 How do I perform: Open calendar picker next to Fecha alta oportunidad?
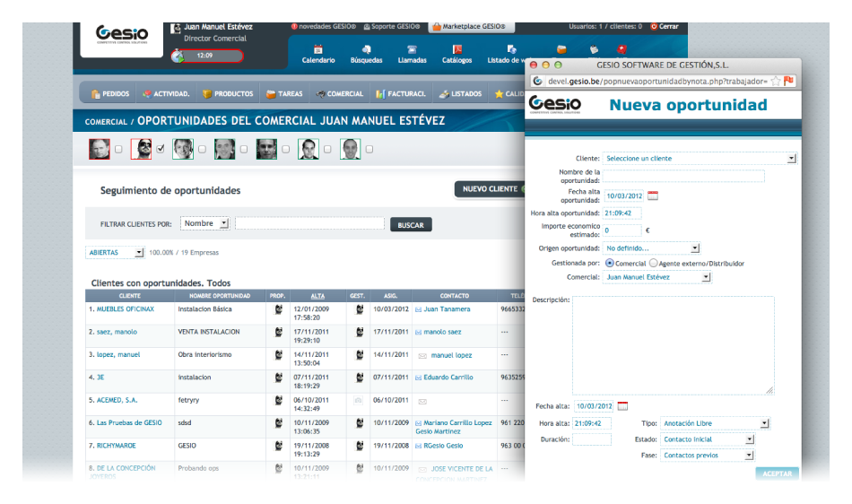click(653, 196)
